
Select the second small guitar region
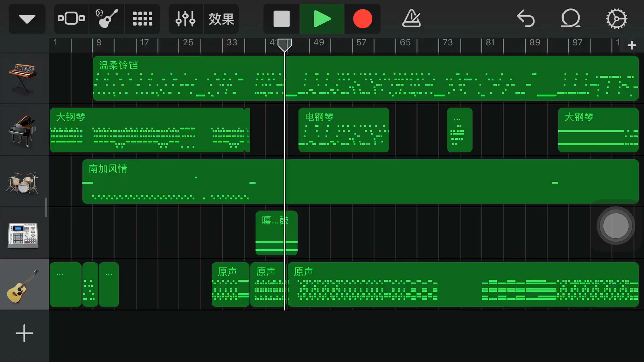click(x=90, y=285)
